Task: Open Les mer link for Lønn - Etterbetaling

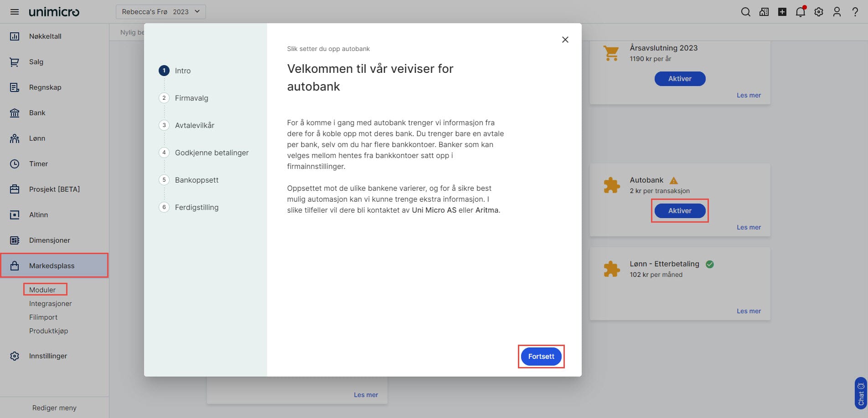Action: pyautogui.click(x=749, y=311)
